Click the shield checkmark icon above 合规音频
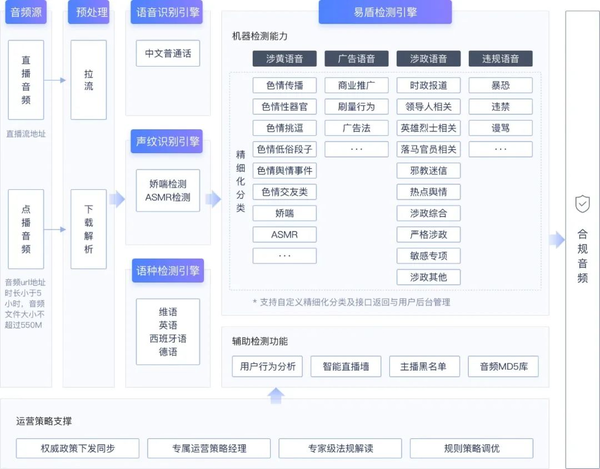Image resolution: width=600 pixels, height=469 pixels. click(x=582, y=204)
